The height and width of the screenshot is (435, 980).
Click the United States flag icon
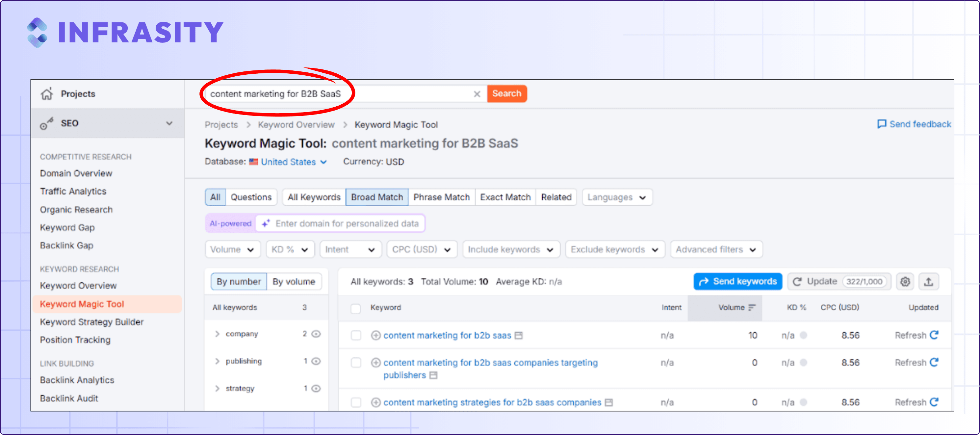[x=253, y=162]
